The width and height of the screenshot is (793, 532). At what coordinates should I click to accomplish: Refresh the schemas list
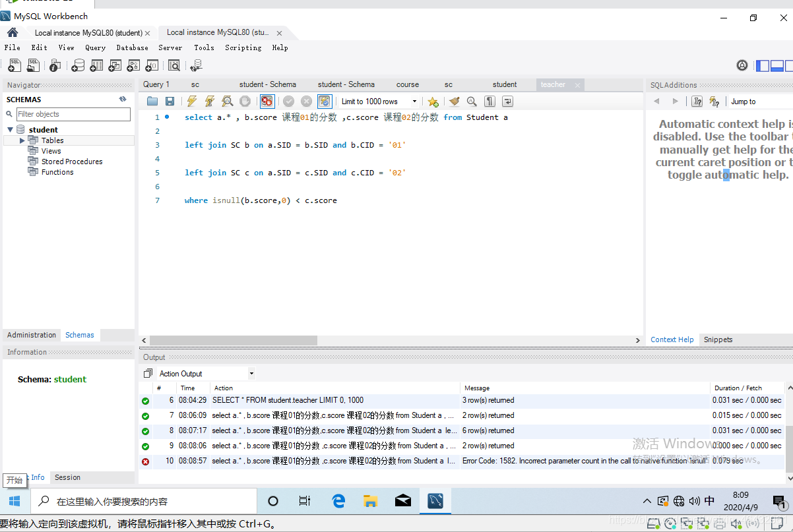coord(123,99)
